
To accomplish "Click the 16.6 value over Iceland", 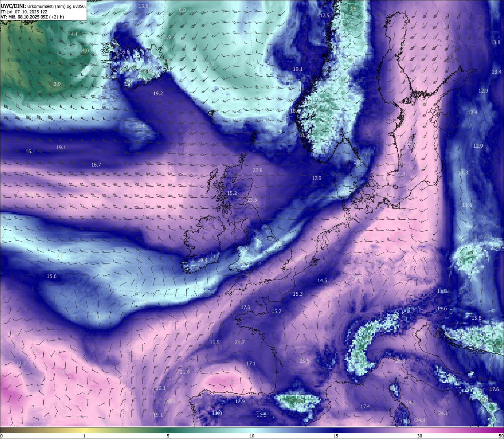I will pos(124,52).
